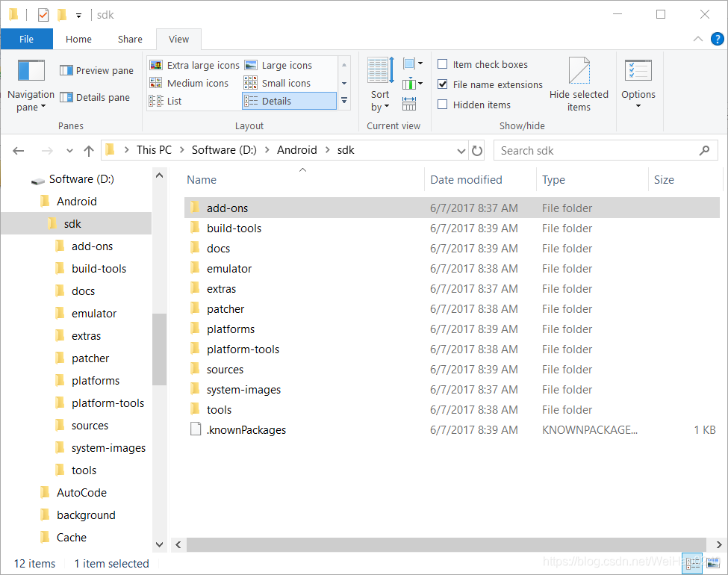Screen dimensions: 728x575
Task: Expand the Layout gallery more arrow
Action: pos(344,100)
